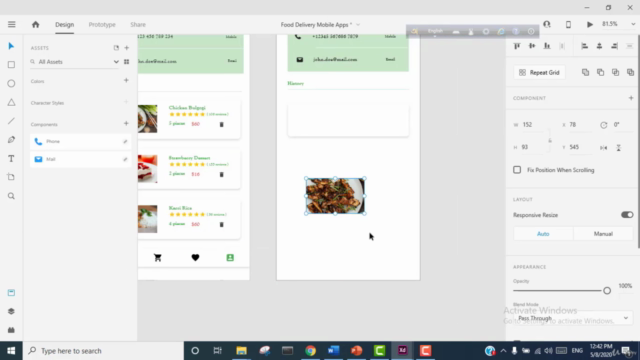The image size is (640, 360).
Task: Open mobile device preview
Action: coord(568,24)
